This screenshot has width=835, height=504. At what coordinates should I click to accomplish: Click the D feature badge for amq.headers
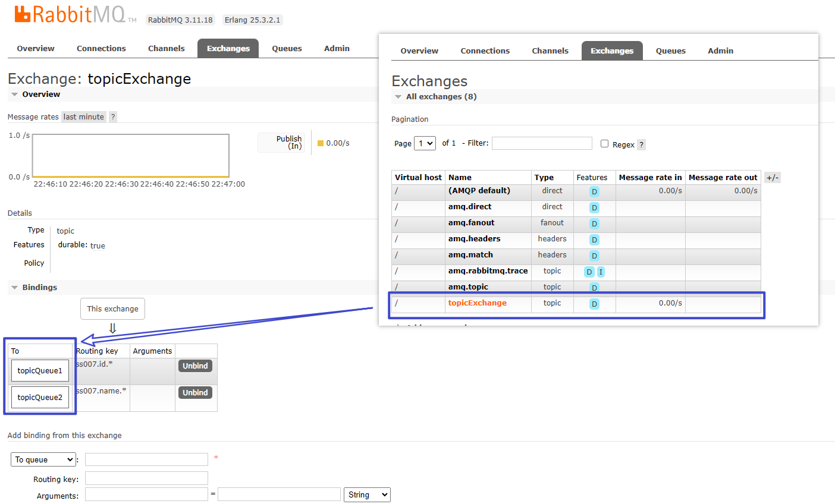(594, 240)
